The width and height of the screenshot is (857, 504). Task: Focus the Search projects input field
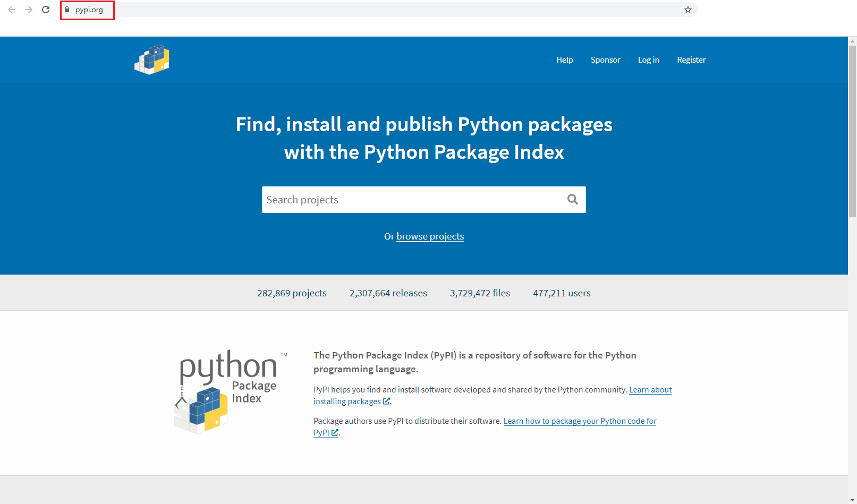point(424,200)
